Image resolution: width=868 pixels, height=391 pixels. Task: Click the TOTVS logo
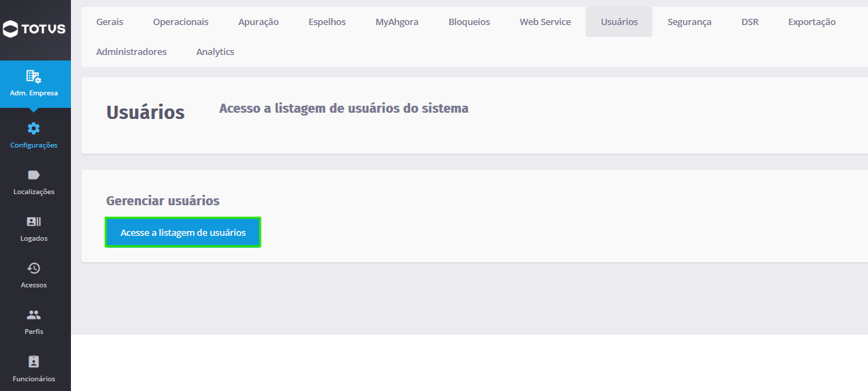(x=34, y=29)
